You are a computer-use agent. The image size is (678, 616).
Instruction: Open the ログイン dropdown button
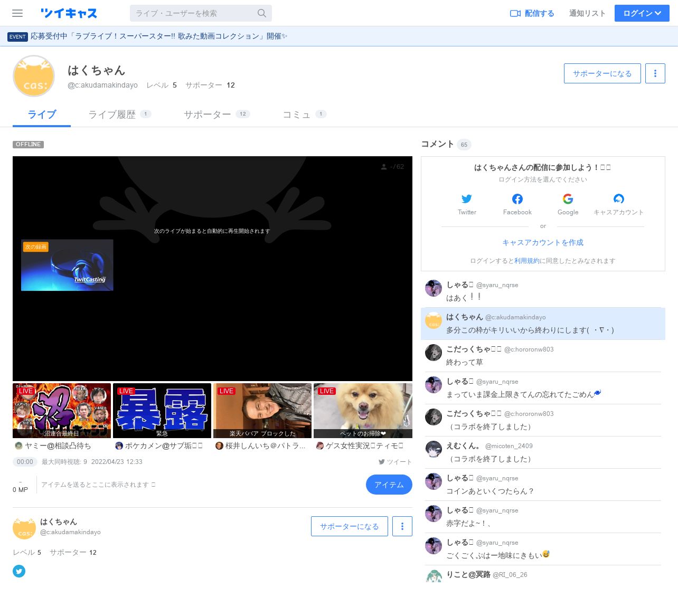pos(642,13)
